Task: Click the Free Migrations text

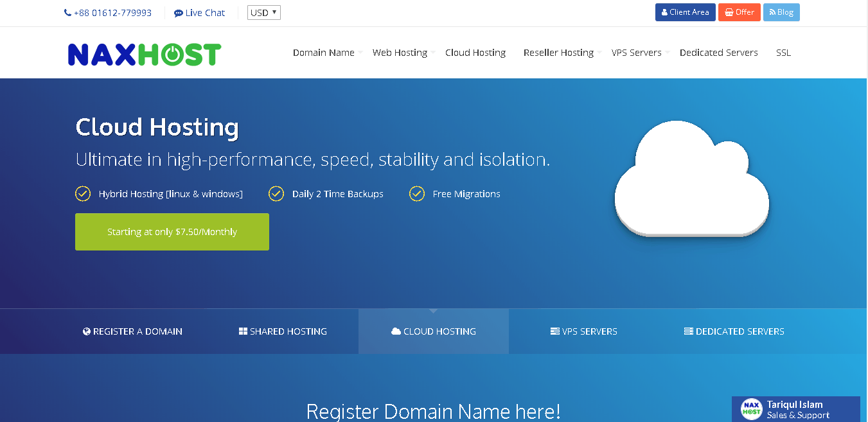Action: point(466,194)
